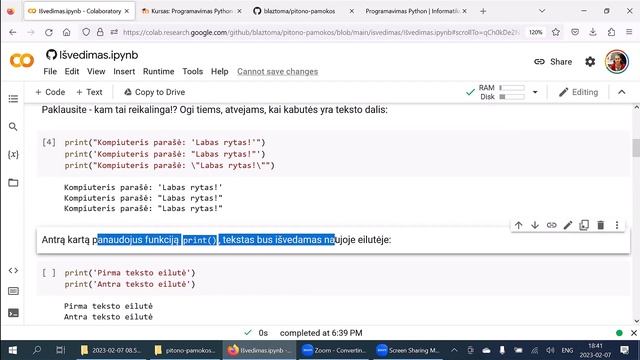Click the Cannot save changes link
The height and width of the screenshot is (360, 640).
pos(278,71)
